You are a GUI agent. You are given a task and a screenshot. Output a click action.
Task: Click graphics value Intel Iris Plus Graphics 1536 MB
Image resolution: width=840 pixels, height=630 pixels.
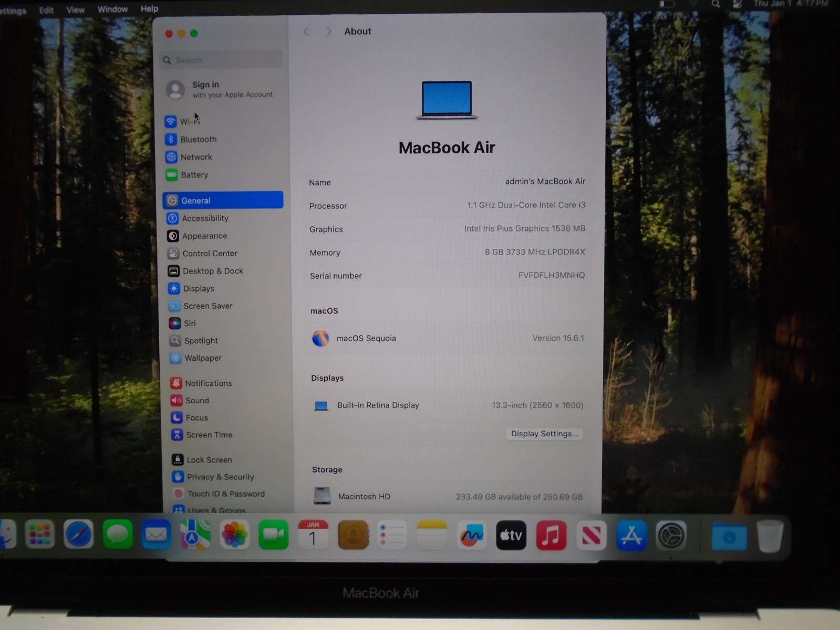(525, 228)
